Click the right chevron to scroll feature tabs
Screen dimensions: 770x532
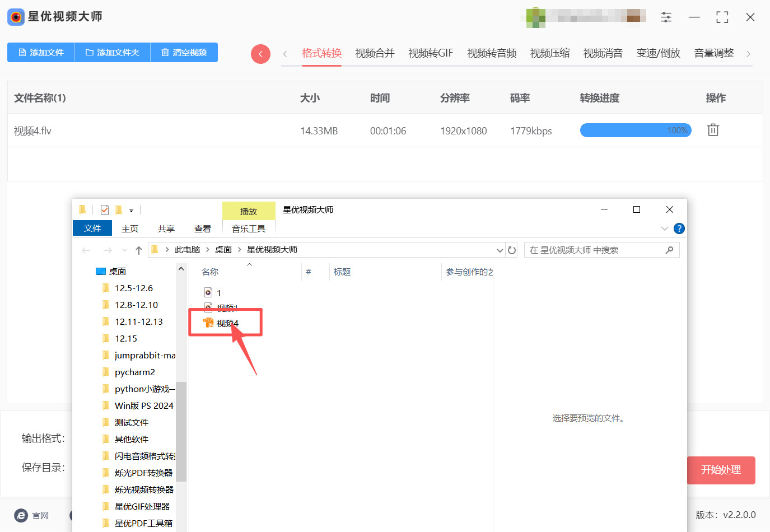749,53
